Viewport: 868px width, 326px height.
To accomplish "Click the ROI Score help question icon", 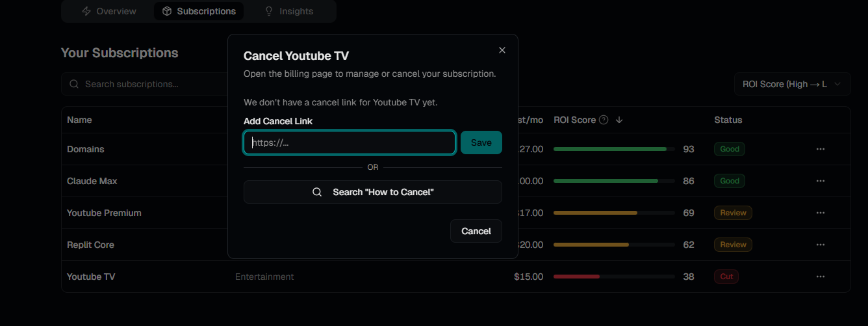I will coord(604,120).
